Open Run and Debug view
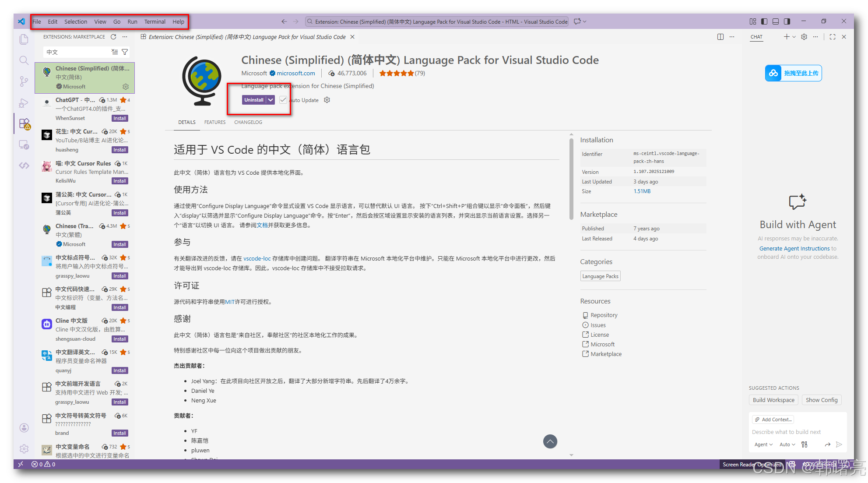The width and height of the screenshot is (868, 483). (x=24, y=103)
